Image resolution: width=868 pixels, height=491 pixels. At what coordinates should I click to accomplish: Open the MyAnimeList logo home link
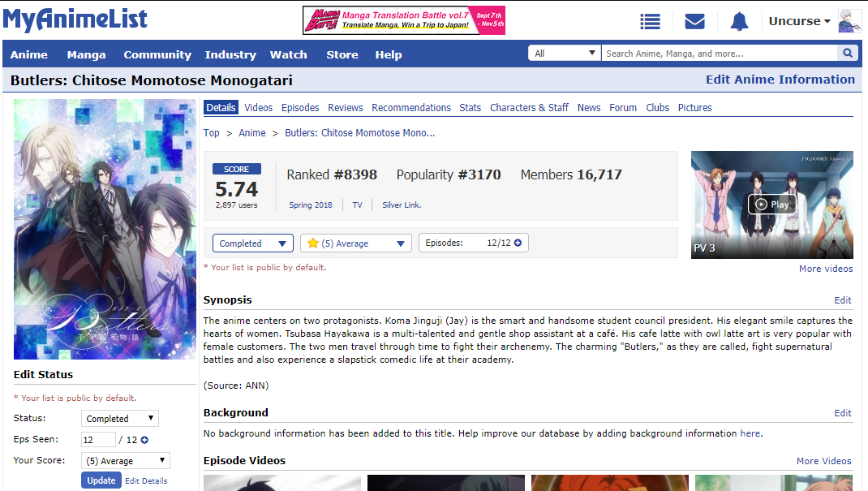click(75, 20)
